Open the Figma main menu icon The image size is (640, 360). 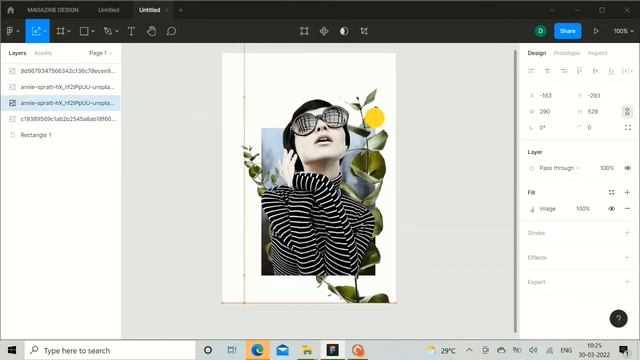pos(10,31)
